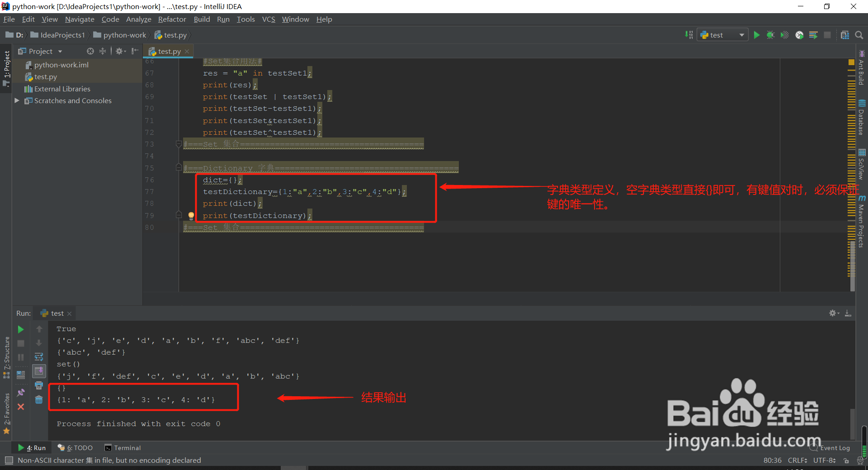
Task: Pin the Run tab
Action: (21, 392)
